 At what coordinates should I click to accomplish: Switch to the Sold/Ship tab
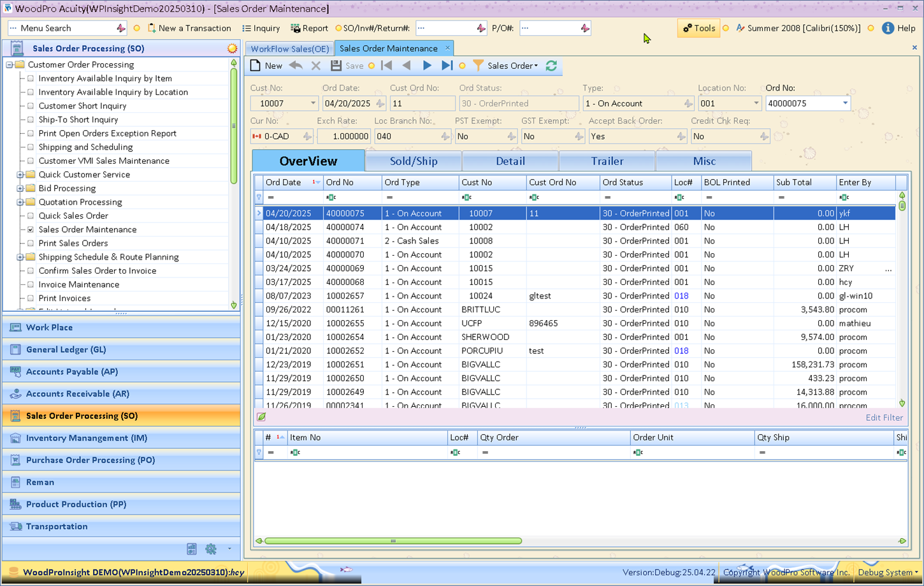coord(414,161)
